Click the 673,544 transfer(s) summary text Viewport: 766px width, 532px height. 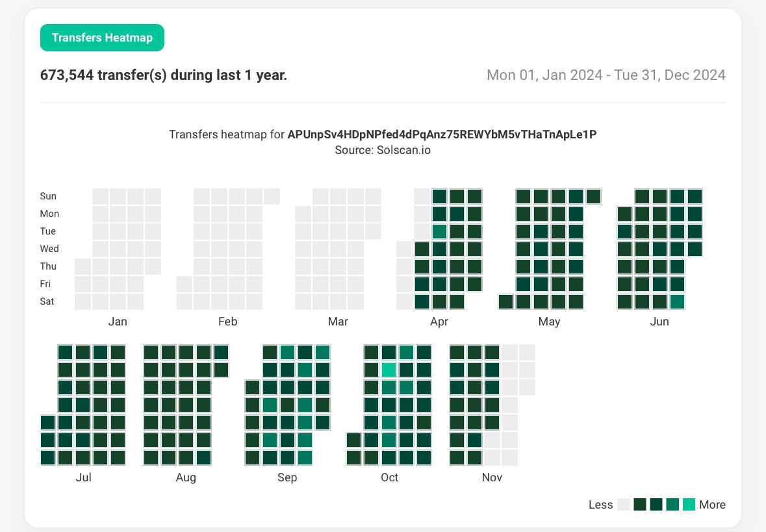click(163, 75)
